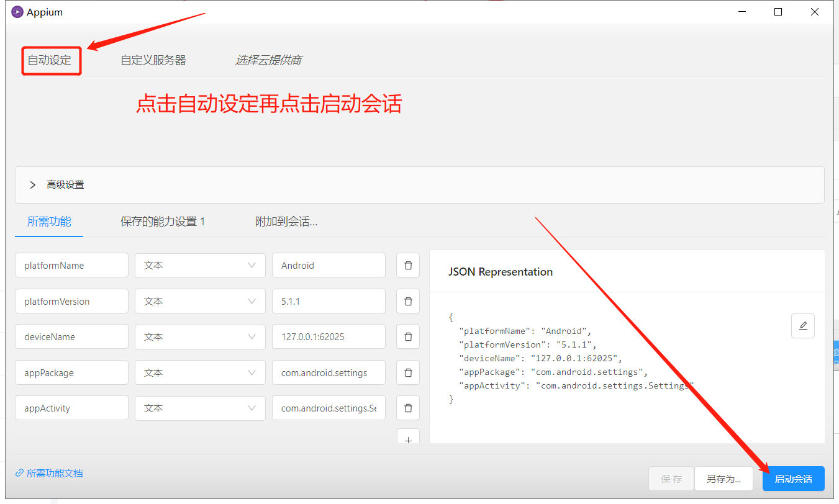Image resolution: width=839 pixels, height=504 pixels.
Task: Delete the deviceName capability row
Action: click(408, 336)
